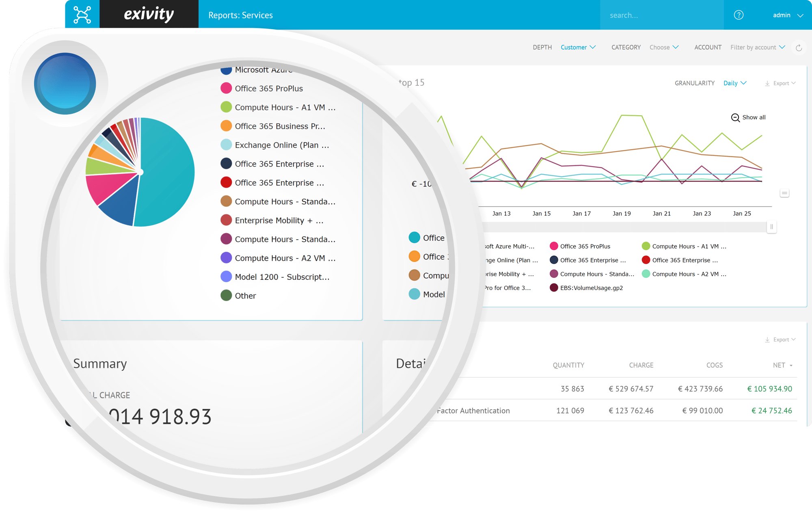Click the Show all link
This screenshot has height=517, width=812.
[754, 117]
